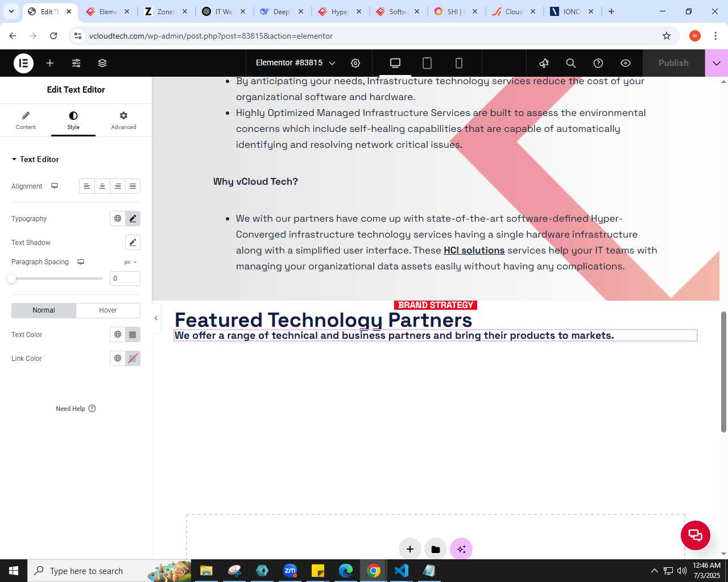Reload the page
728x582 pixels.
53,36
